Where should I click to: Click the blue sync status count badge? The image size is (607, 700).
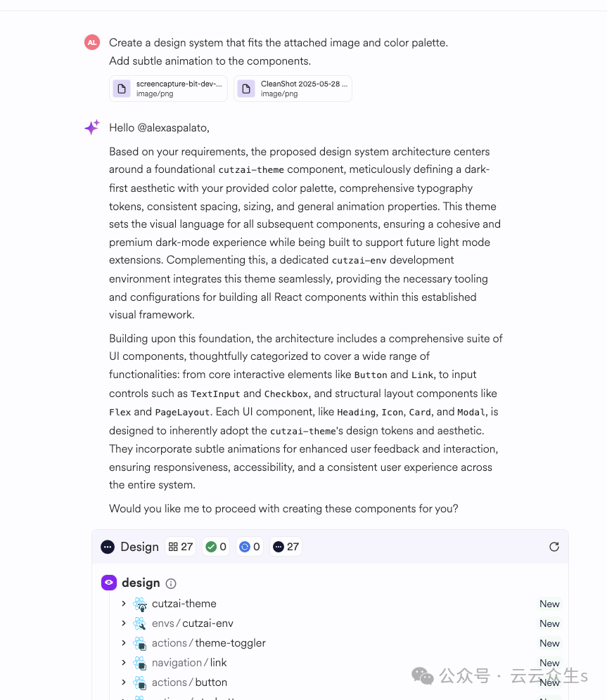[x=250, y=547]
